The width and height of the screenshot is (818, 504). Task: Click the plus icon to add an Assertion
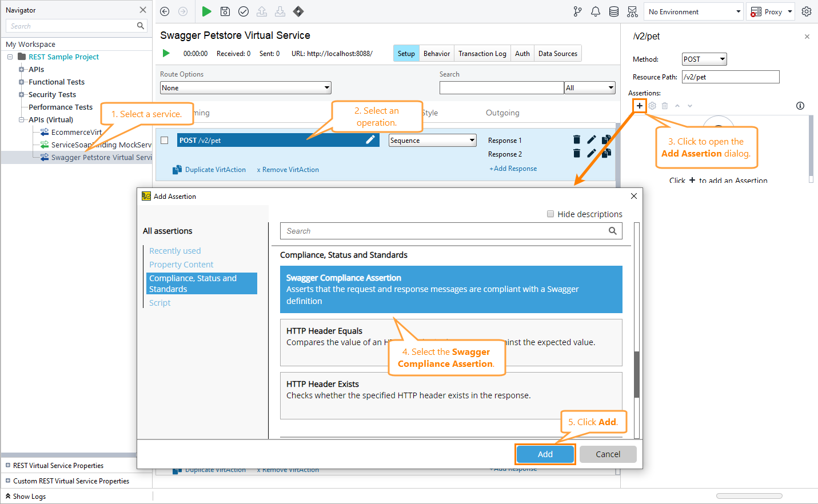639,105
